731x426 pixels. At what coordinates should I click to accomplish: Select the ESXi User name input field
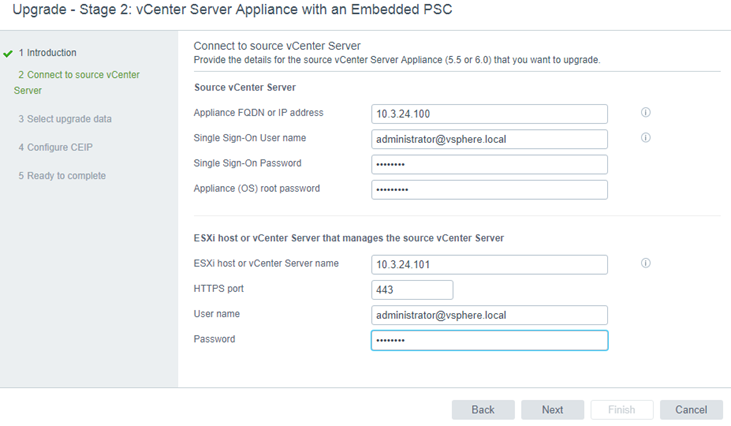point(490,315)
